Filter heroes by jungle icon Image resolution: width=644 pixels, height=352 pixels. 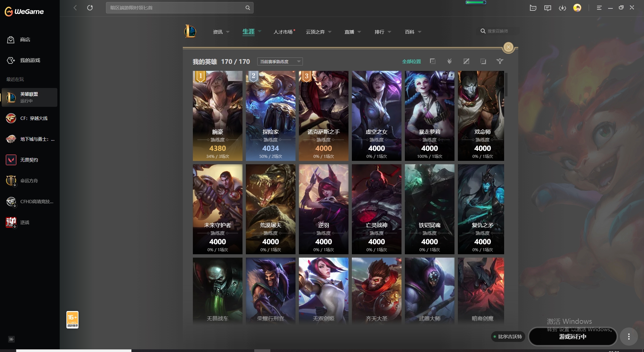pyautogui.click(x=449, y=61)
